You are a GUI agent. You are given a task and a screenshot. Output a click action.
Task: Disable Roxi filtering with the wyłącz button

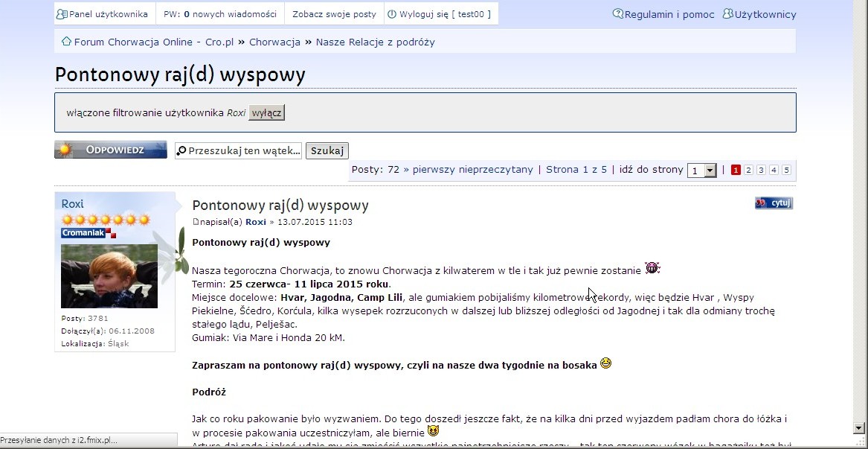tap(266, 112)
